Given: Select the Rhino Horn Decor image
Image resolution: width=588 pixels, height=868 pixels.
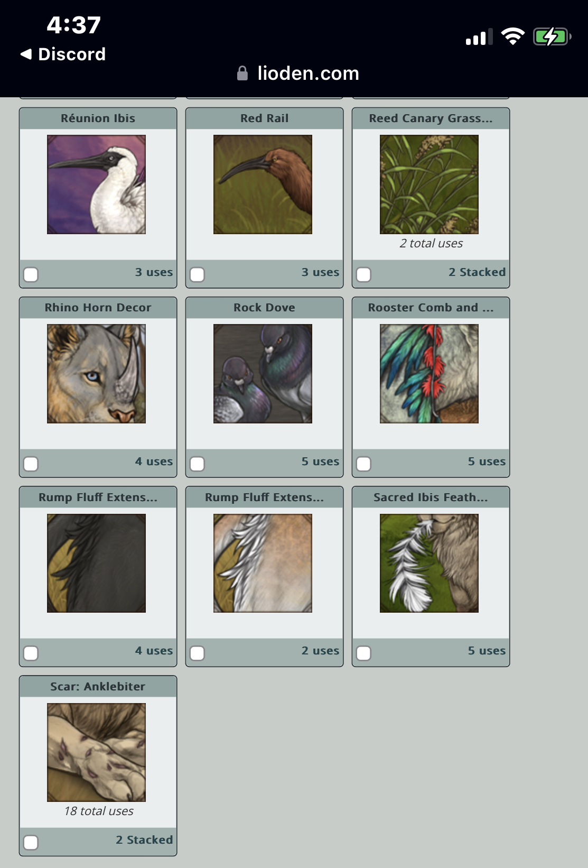Looking at the screenshot, I should click(96, 374).
